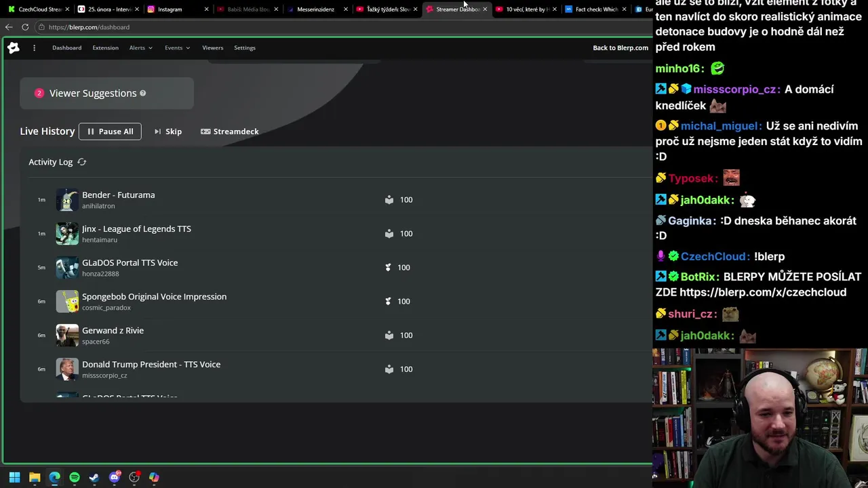This screenshot has height=488, width=868.
Task: Click Gerwand z Rivie thumbnail
Action: coord(67,335)
